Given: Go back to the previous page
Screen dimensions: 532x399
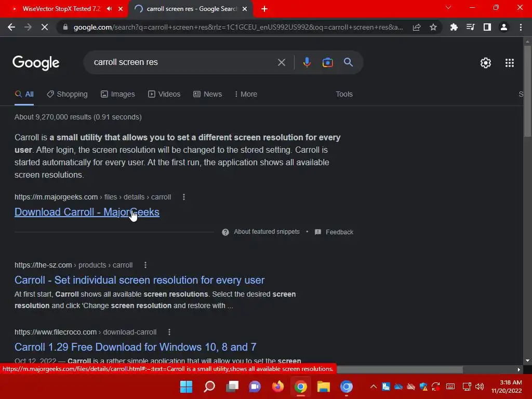Looking at the screenshot, I should (11, 27).
